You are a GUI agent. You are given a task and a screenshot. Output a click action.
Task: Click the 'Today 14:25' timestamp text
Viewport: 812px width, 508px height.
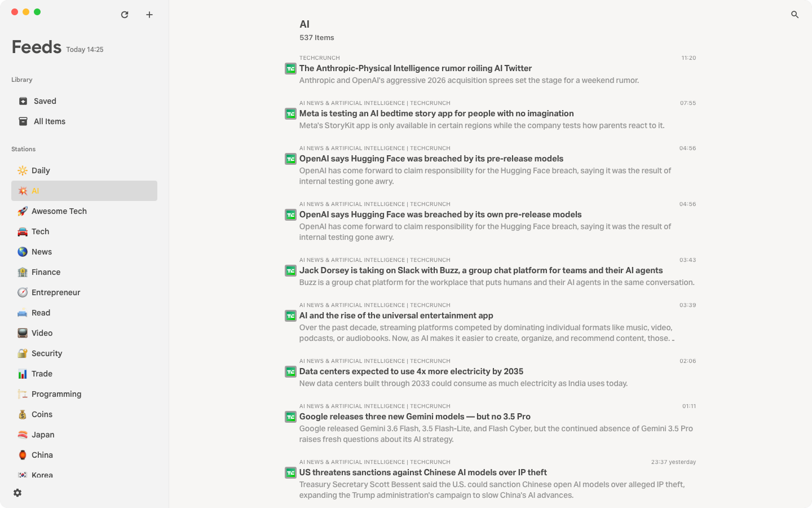point(85,50)
